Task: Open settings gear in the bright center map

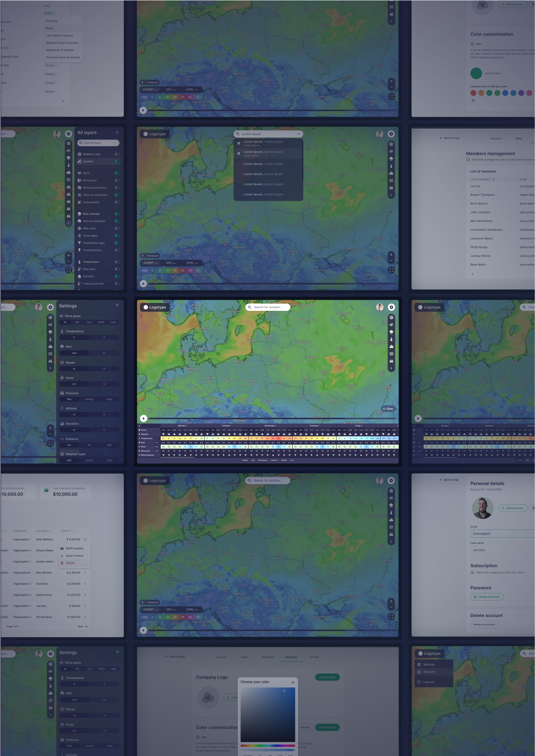Action: coord(391,307)
